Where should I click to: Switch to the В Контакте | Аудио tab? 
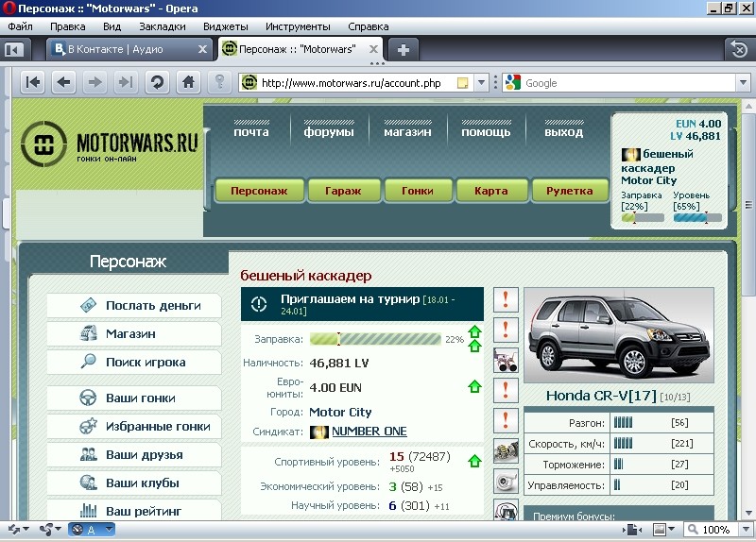[129, 49]
